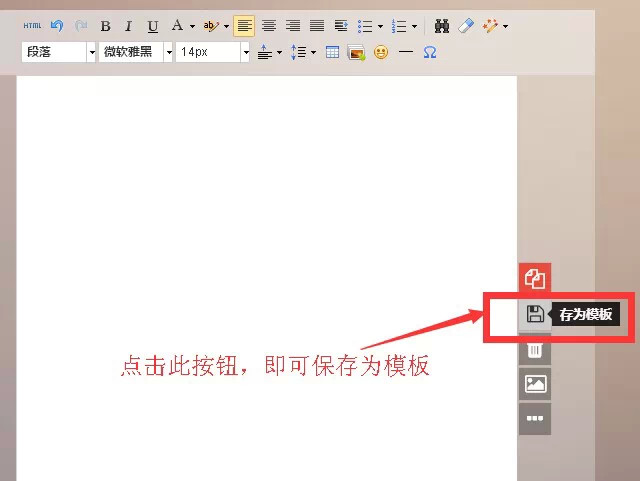Open the font color dropdown arrow
Screen dimensions: 640x481
pos(192,27)
